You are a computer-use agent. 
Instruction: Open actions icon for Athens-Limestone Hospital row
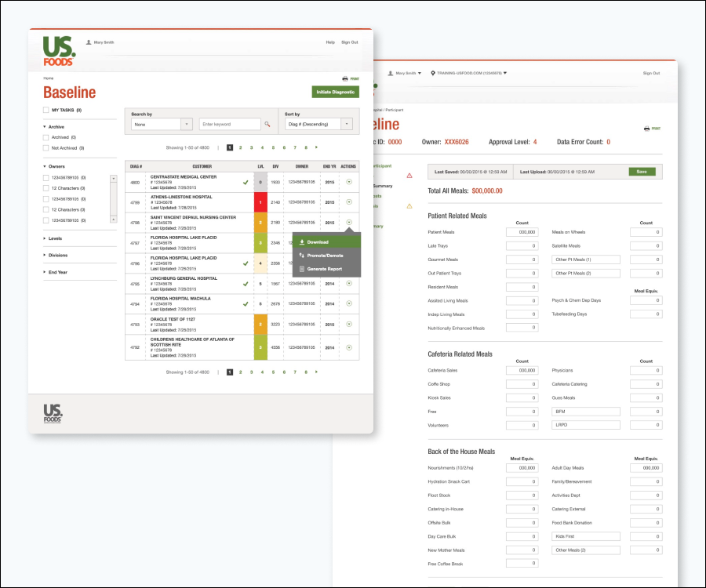pyautogui.click(x=349, y=202)
